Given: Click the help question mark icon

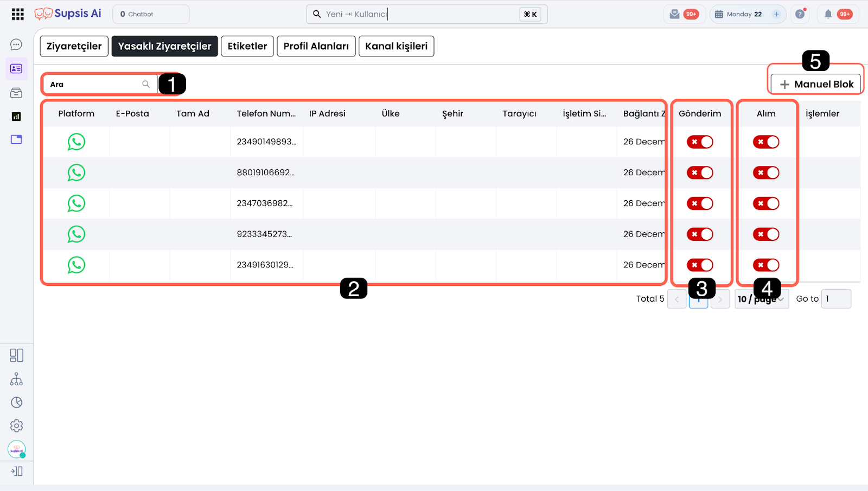Looking at the screenshot, I should coord(800,14).
